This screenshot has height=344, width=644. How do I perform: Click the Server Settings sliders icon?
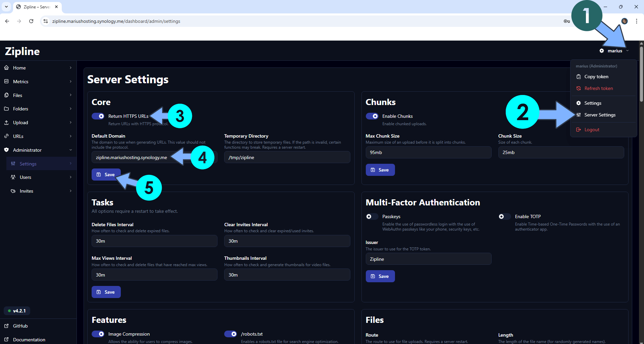pyautogui.click(x=579, y=115)
